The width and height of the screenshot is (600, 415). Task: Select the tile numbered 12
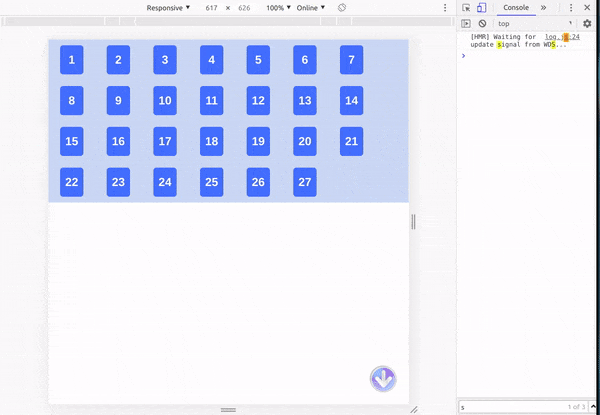coord(258,101)
